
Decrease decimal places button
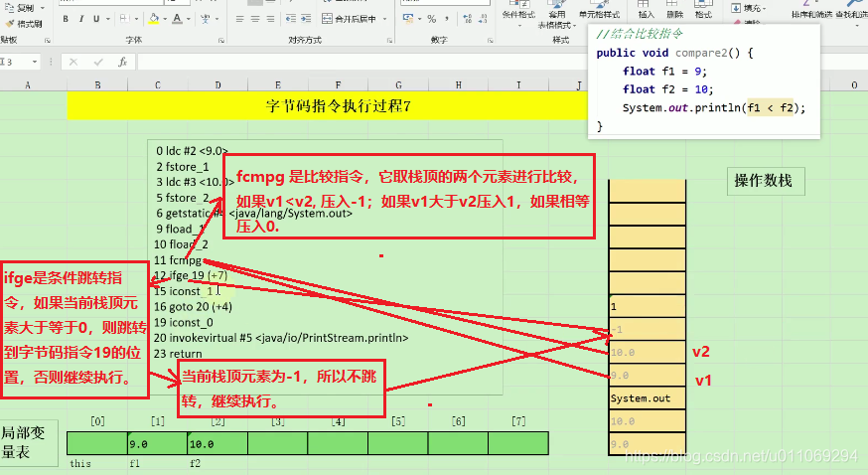coord(483,19)
